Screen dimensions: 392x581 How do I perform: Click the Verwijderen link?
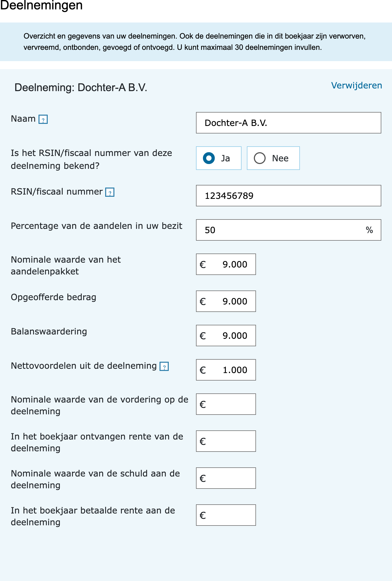(356, 85)
